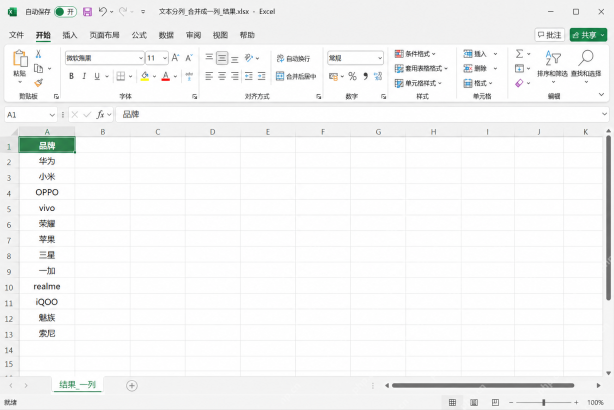Toggle underline formatting

point(97,76)
